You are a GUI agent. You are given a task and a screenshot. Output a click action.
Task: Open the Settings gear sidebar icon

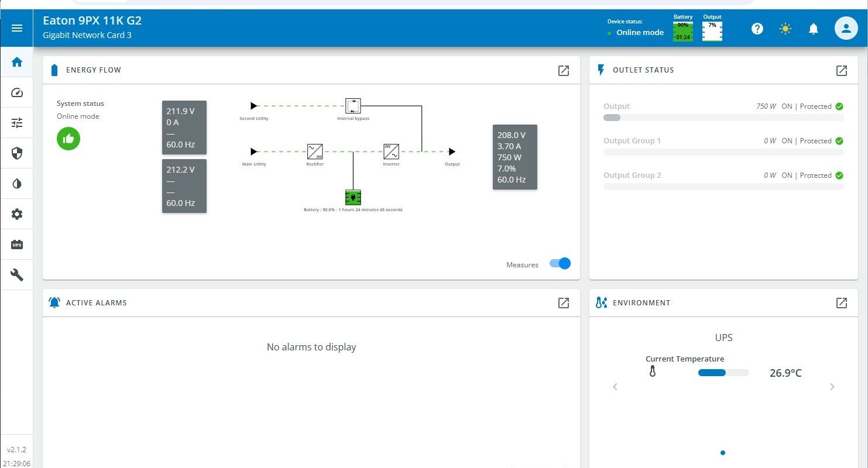17,214
